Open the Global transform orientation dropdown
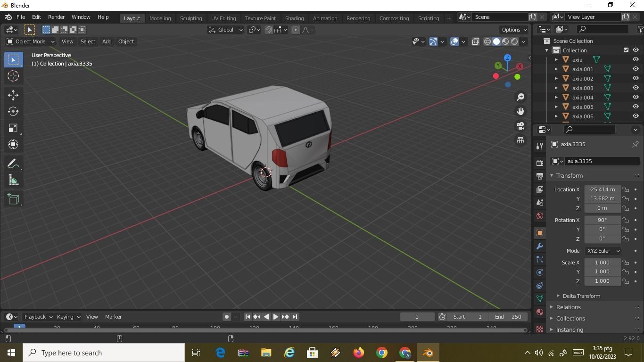This screenshot has height=362, width=644. tap(225, 30)
